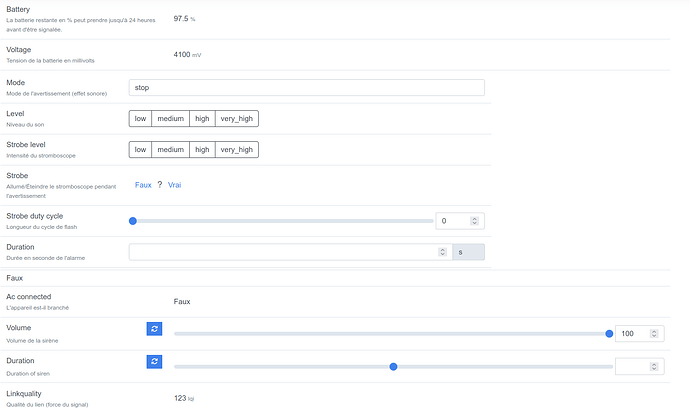Click the refresh icon next to siren Duration
The width and height of the screenshot is (690, 408).
pyautogui.click(x=154, y=362)
